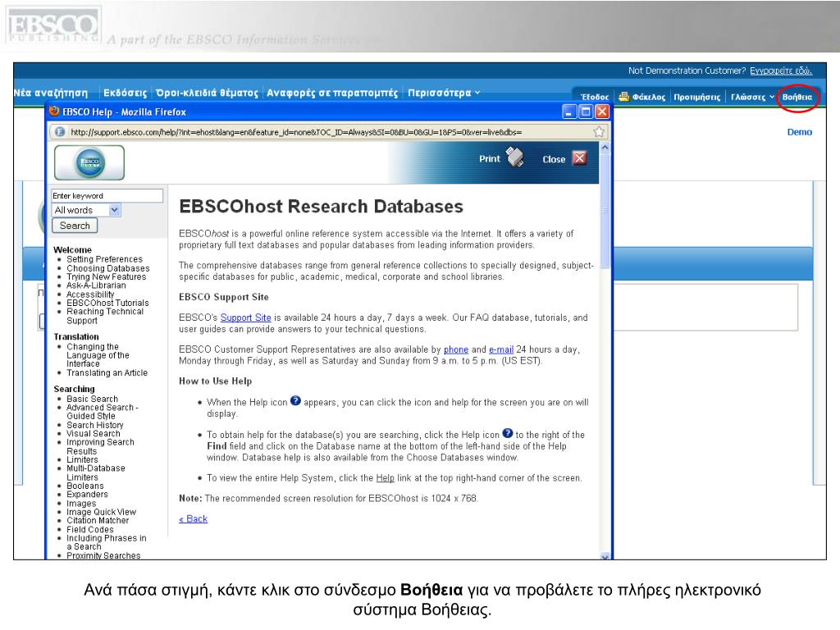Viewport: 840px width, 630px height.
Task: Click the help window scrollbar down arrow
Action: 605,556
